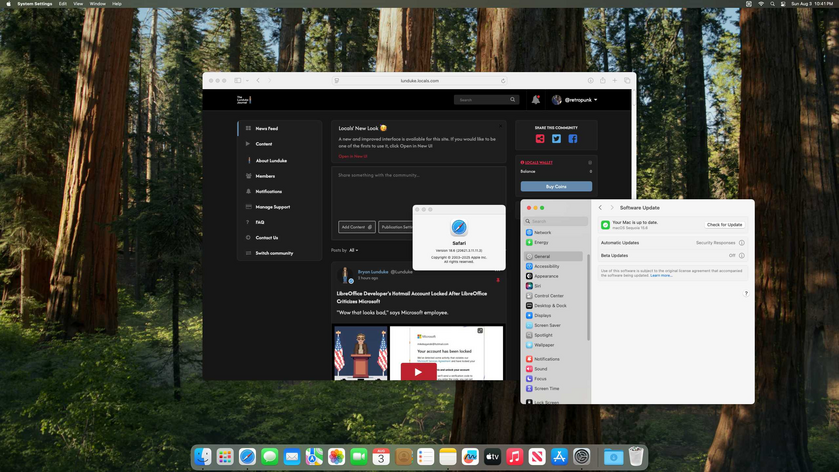Viewport: 839px width, 472px height.
Task: Open System Settings menu in menu bar
Action: point(35,4)
